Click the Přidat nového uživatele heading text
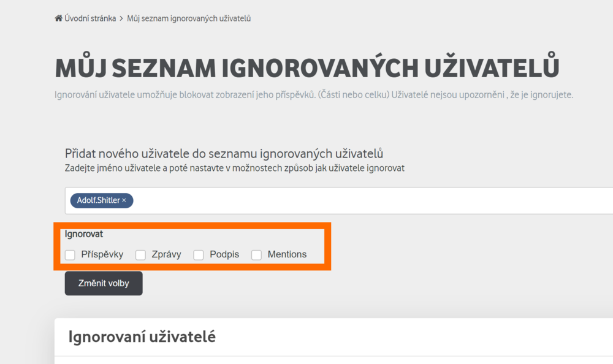613x364 pixels. pos(224,153)
